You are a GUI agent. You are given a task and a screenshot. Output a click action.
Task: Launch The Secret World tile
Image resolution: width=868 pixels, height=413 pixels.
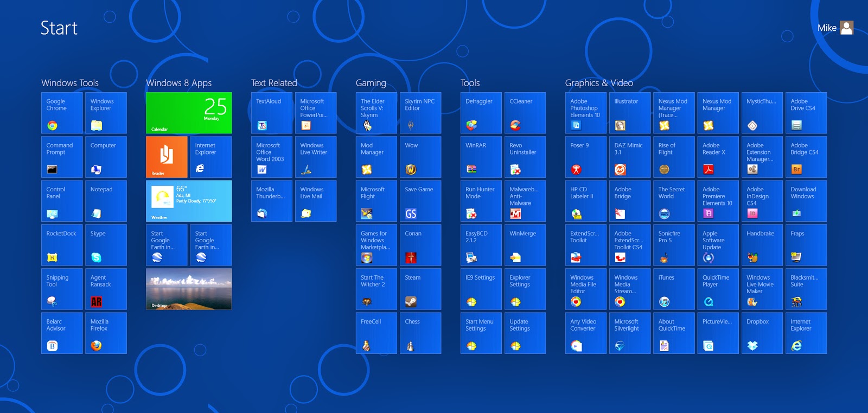(x=674, y=201)
